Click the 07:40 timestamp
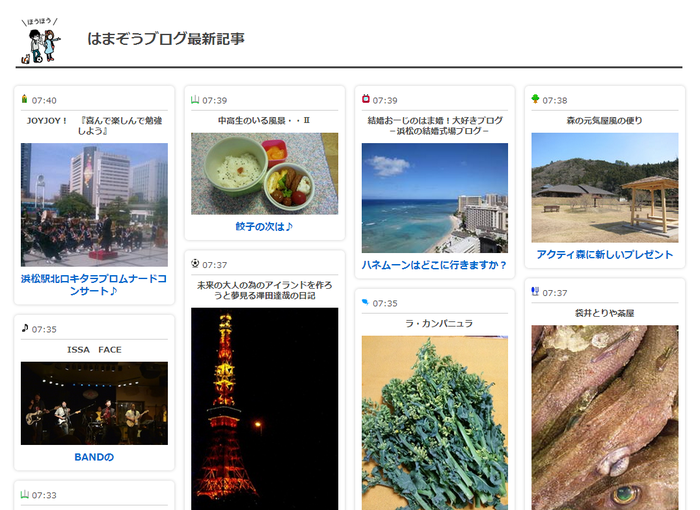700x510 pixels. tap(44, 100)
